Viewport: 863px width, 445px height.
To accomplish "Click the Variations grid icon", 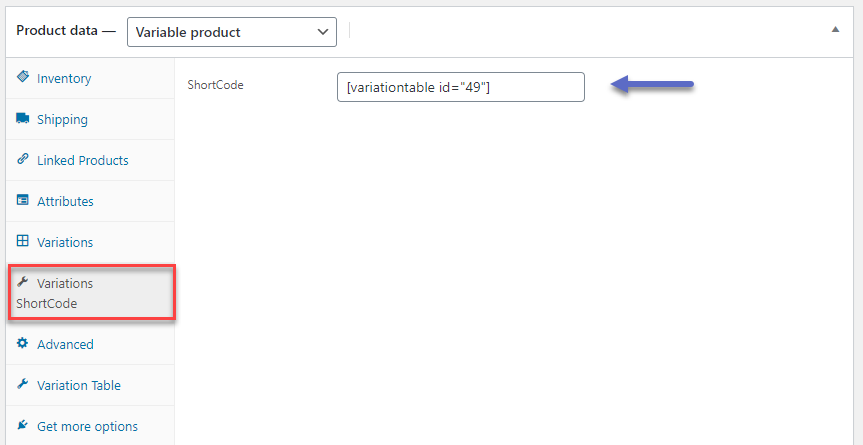I will tap(23, 241).
